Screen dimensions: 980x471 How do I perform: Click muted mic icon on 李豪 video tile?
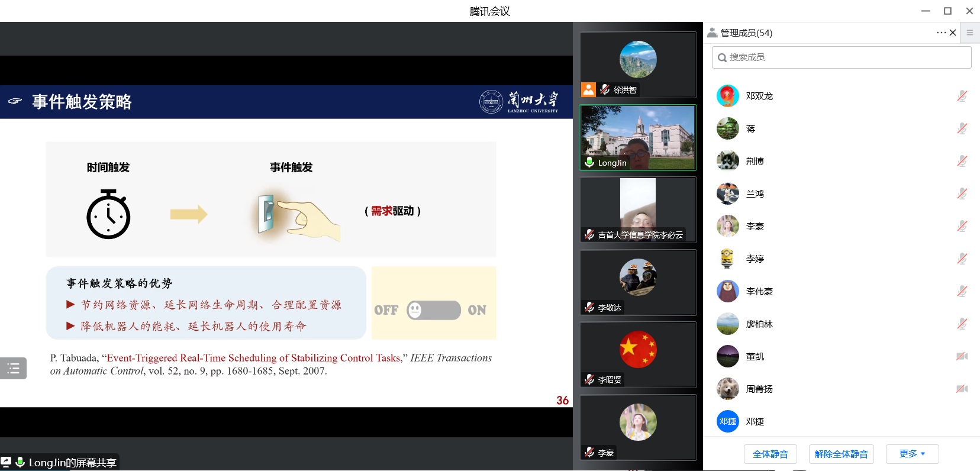point(589,452)
